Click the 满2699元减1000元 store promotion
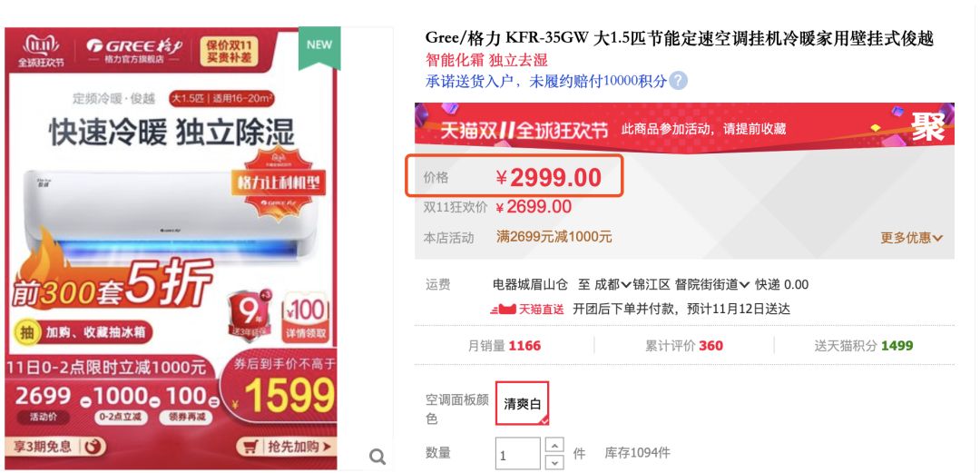Viewport: 980px width, 473px height. 554,237
